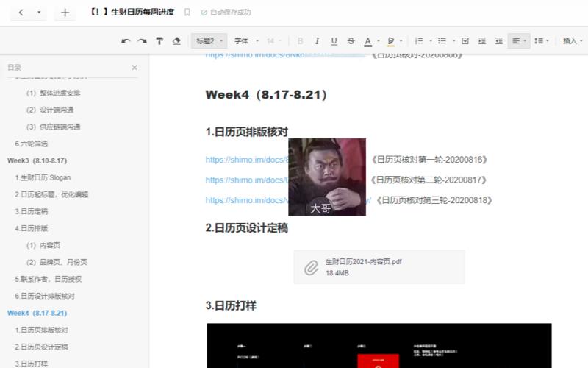Go to Week3 (8.10-8.17) outline heading

point(37,160)
